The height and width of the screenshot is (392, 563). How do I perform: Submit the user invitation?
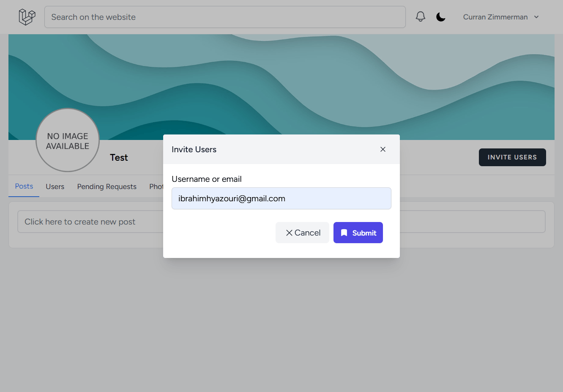(358, 233)
